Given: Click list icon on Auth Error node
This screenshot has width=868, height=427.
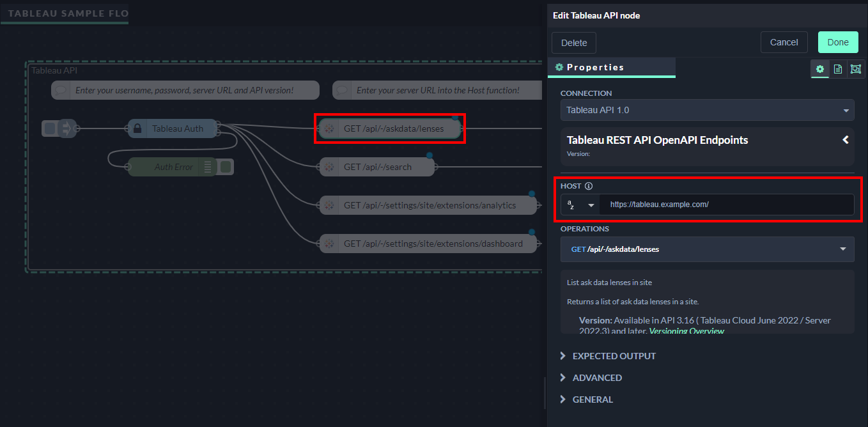Looking at the screenshot, I should coord(208,167).
